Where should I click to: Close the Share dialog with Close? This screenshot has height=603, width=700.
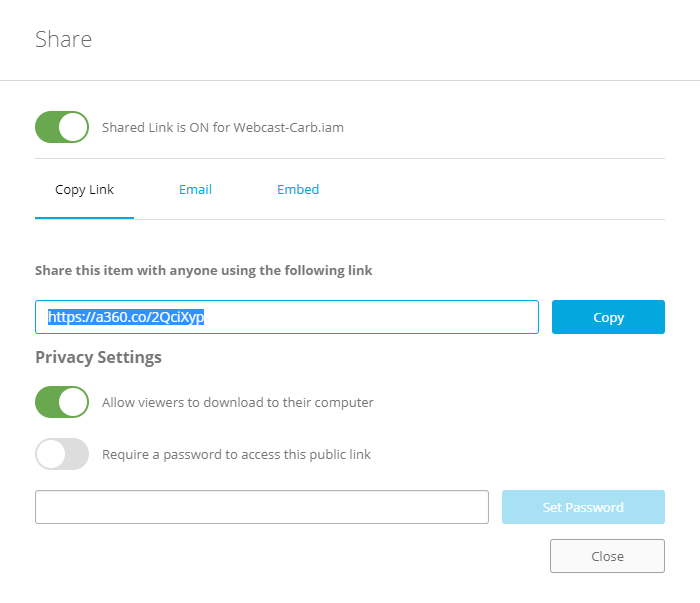click(607, 556)
